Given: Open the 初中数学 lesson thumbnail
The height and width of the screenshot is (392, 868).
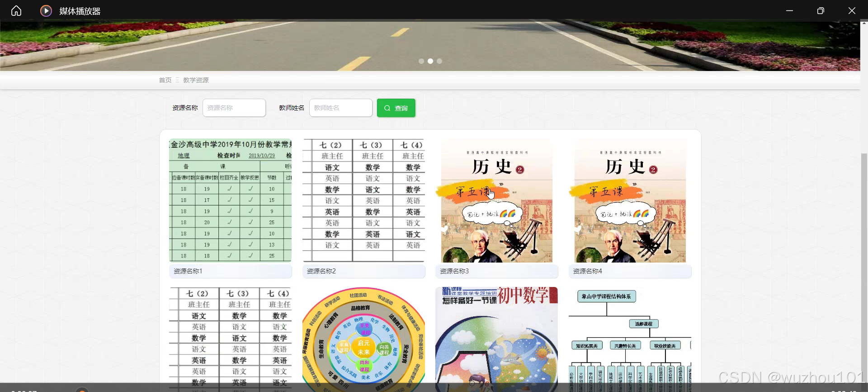Looking at the screenshot, I should point(497,339).
